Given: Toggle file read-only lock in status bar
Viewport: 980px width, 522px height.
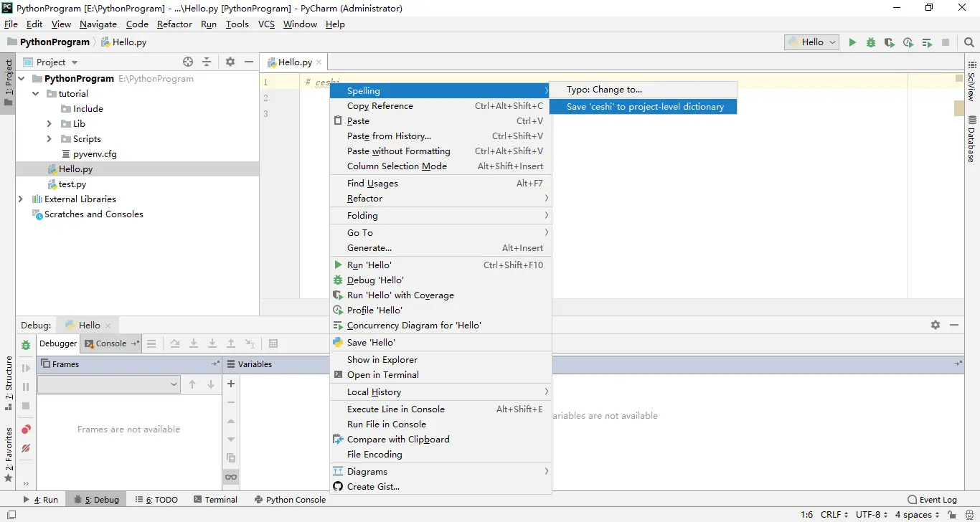Looking at the screenshot, I should click(x=951, y=515).
